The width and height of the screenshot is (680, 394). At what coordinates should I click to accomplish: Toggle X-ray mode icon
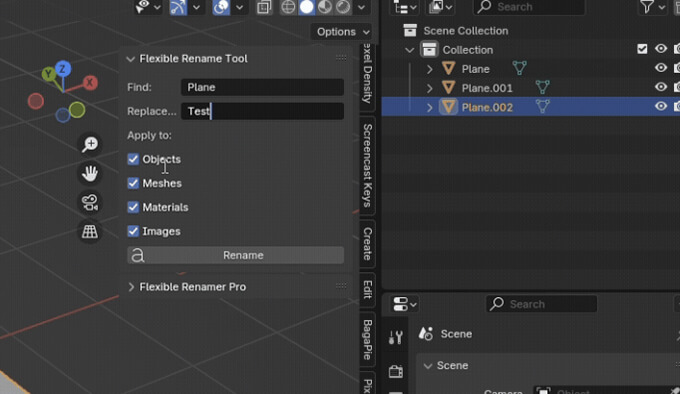264,7
